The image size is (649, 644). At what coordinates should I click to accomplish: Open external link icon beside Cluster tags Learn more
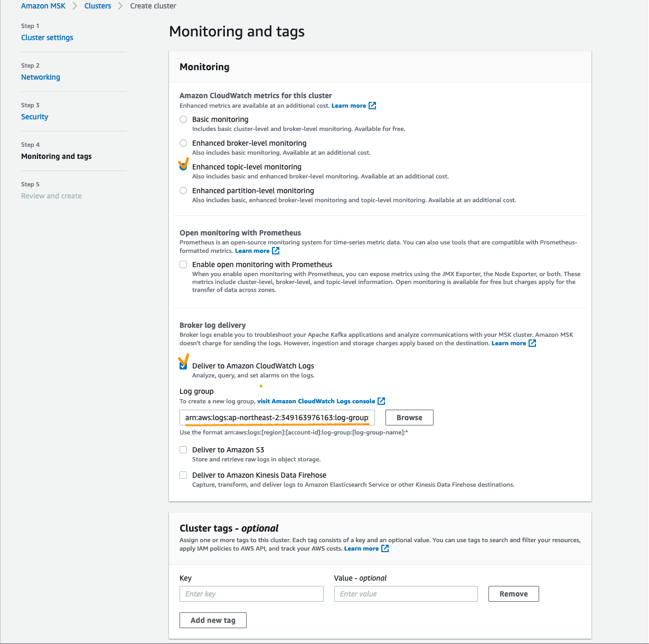[x=385, y=548]
